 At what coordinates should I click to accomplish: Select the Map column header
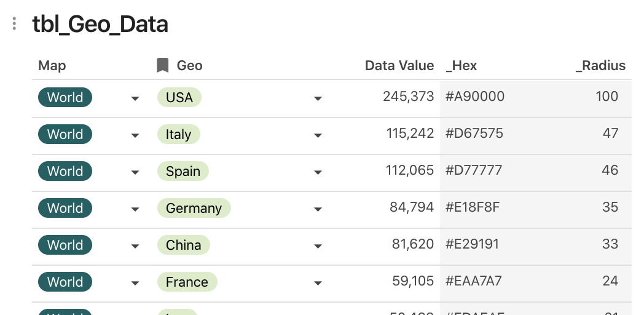52,65
